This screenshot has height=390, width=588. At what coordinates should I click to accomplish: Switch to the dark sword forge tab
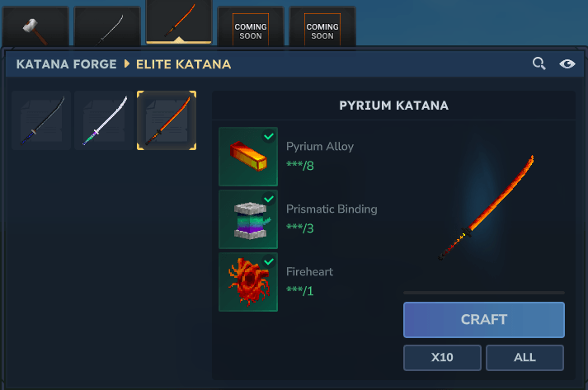click(x=107, y=27)
